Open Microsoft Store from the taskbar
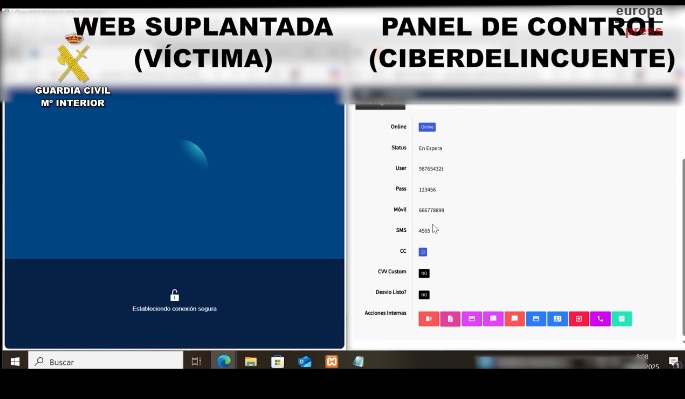The height and width of the screenshot is (399, 685). pyautogui.click(x=277, y=361)
